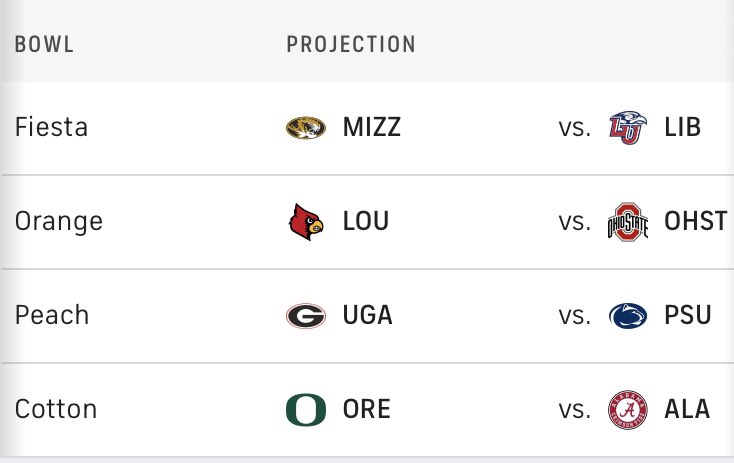Click the Fiesta bowl name
The image size is (734, 463).
51,127
